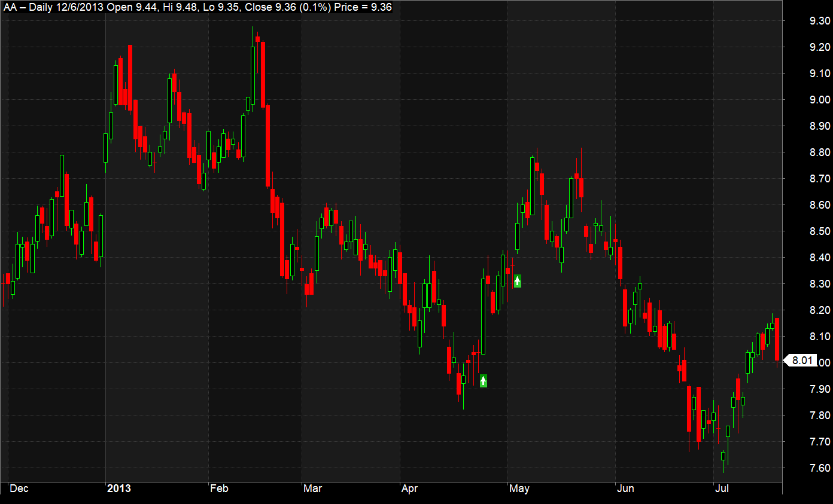Click the 'Feb' month label
Viewport: 833px width, 504px height.
click(x=219, y=488)
